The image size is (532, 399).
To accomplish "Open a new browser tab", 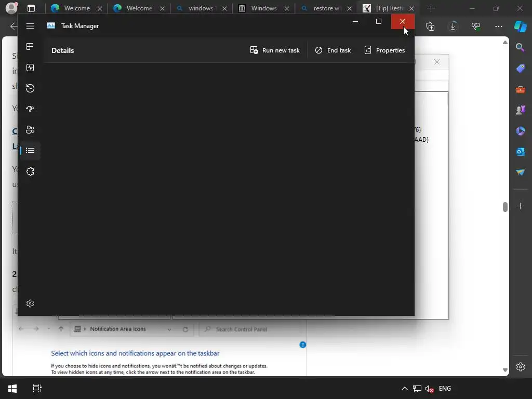I will tap(431, 8).
